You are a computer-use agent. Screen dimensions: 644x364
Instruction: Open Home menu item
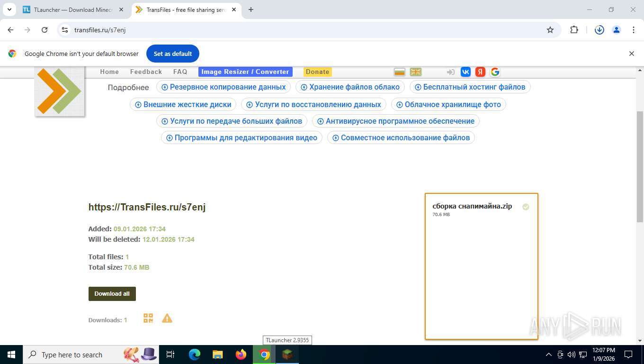(x=109, y=72)
